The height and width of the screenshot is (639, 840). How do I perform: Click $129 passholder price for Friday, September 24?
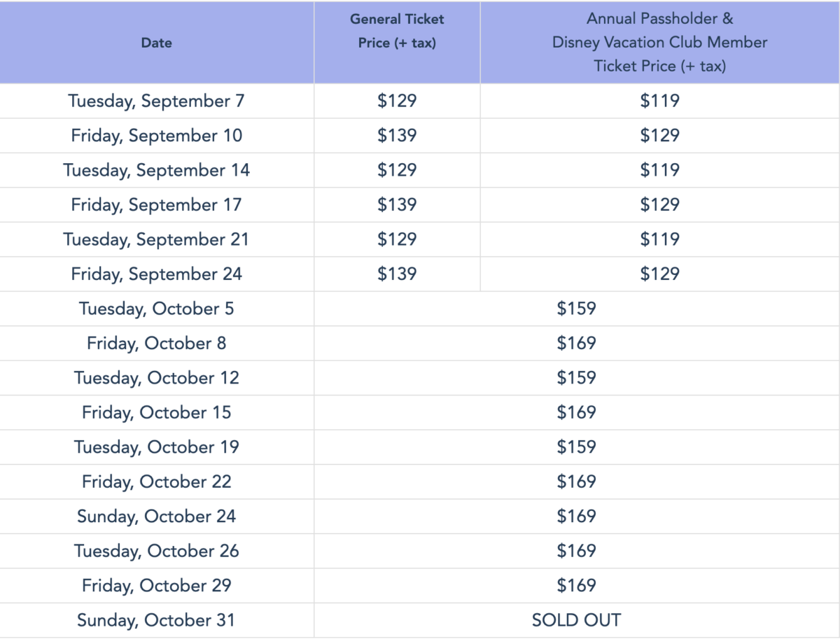click(659, 274)
